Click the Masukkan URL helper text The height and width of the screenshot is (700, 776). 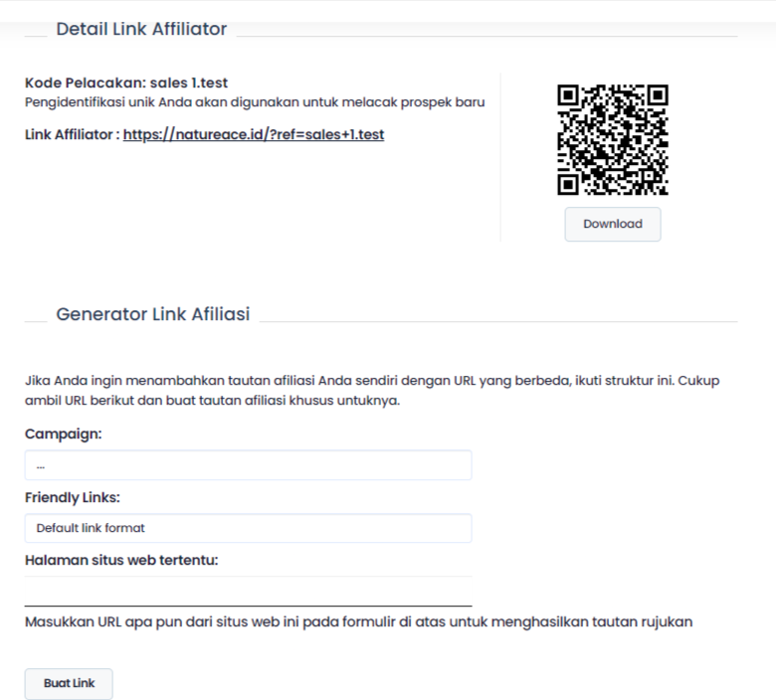(358, 622)
